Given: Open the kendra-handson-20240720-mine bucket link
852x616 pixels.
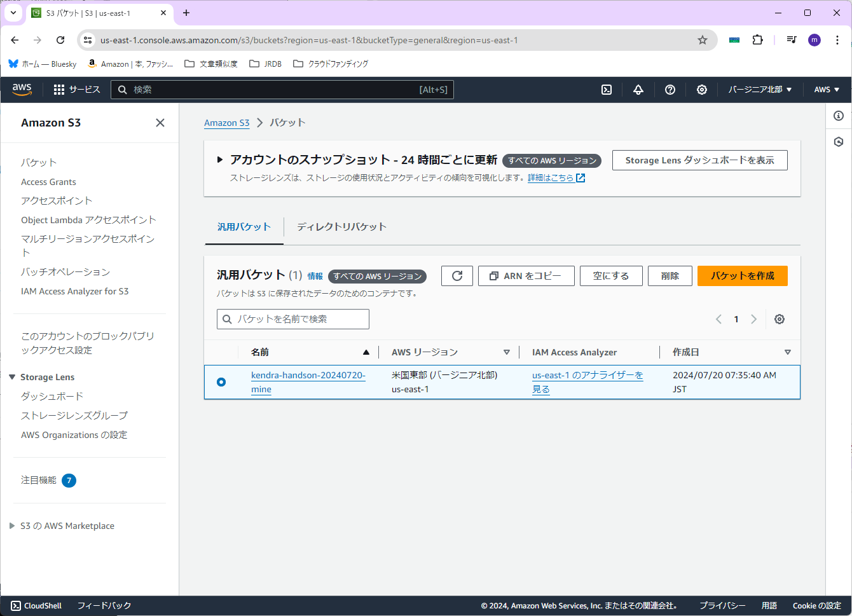Looking at the screenshot, I should [308, 382].
